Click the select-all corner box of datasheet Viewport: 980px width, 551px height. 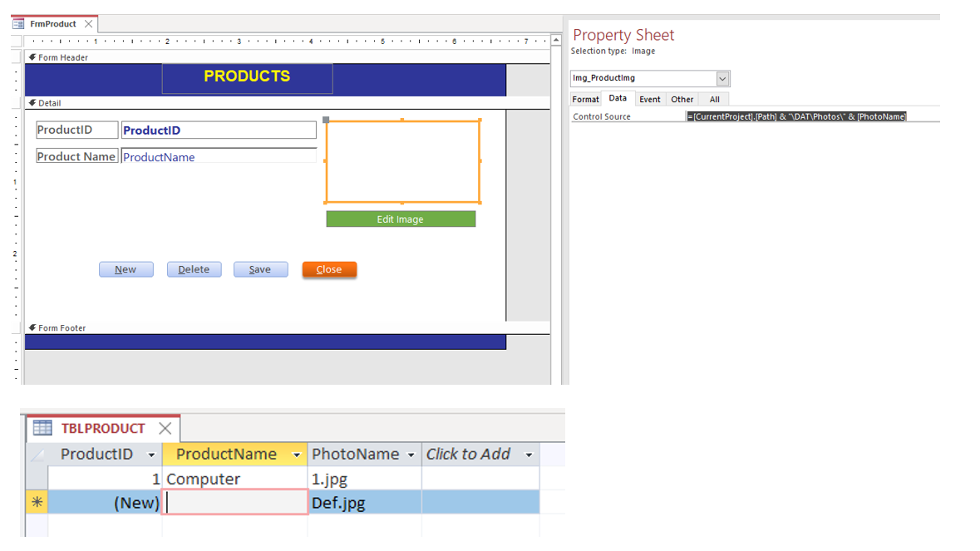coord(37,454)
